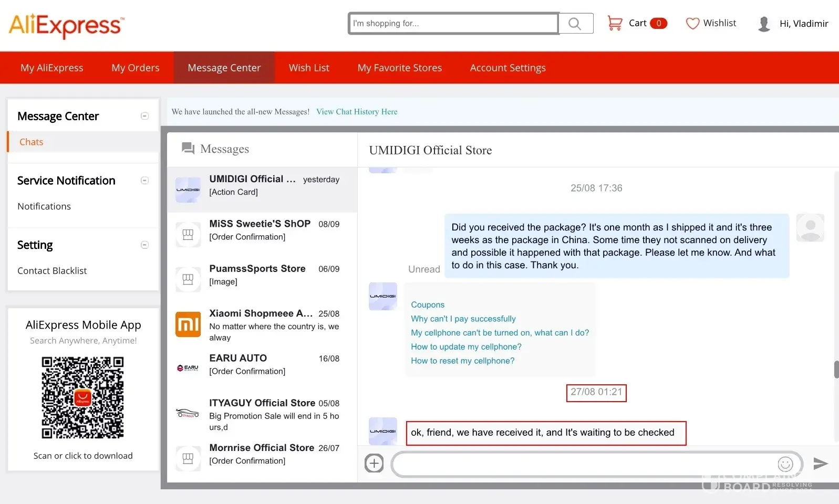Screen dimensions: 839x504
Task: Open the shopping cart icon
Action: [x=614, y=23]
